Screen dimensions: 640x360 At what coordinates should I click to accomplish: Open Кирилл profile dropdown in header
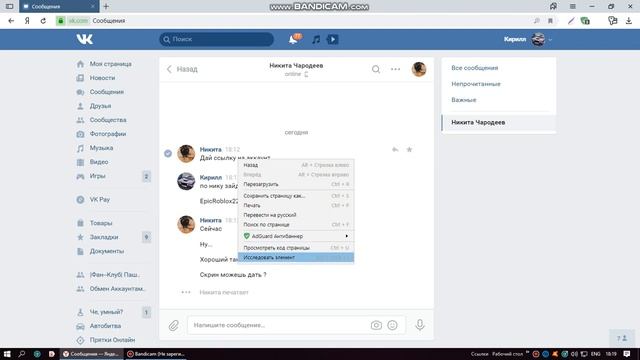click(x=527, y=39)
